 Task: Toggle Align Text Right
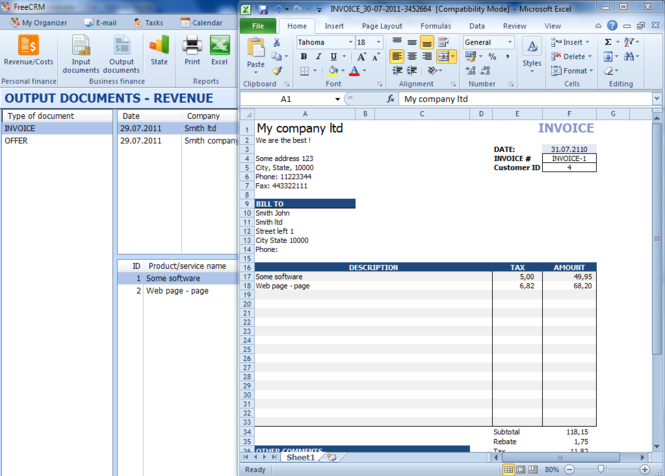[427, 56]
